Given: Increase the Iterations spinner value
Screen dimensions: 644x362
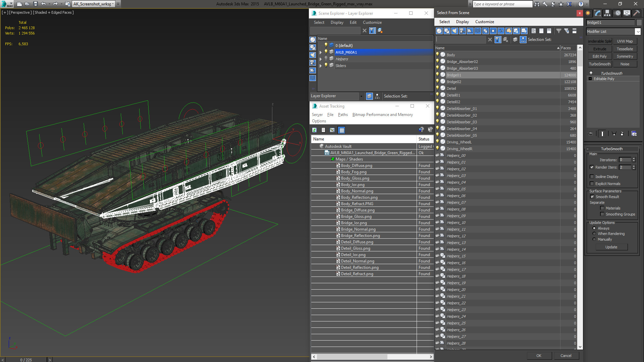Looking at the screenshot, I should (x=634, y=159).
